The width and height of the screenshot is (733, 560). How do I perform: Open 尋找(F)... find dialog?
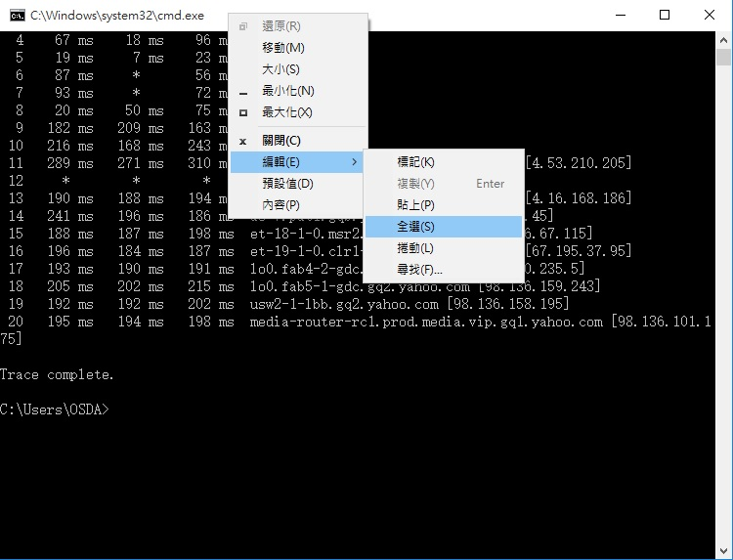[419, 270]
